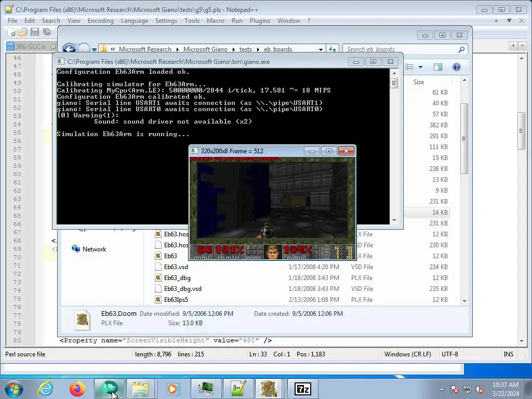Launch Internet Explorer from the taskbar
This screenshot has width=532, height=399.
tap(45, 389)
